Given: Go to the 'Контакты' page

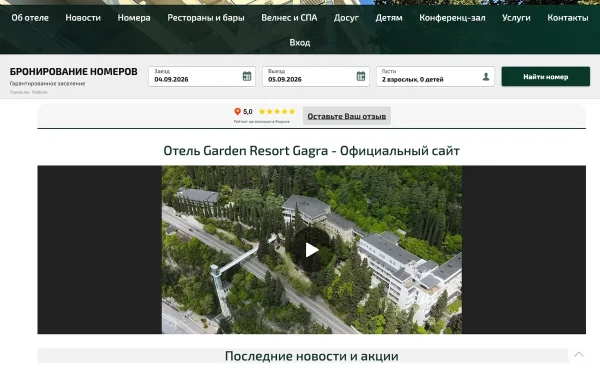Looking at the screenshot, I should 568,18.
